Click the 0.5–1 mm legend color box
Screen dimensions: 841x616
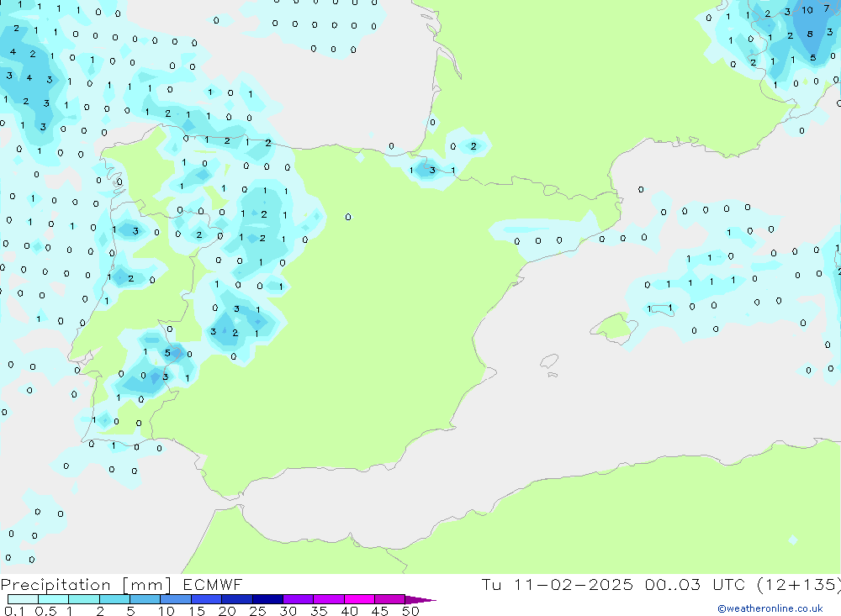pos(53,599)
